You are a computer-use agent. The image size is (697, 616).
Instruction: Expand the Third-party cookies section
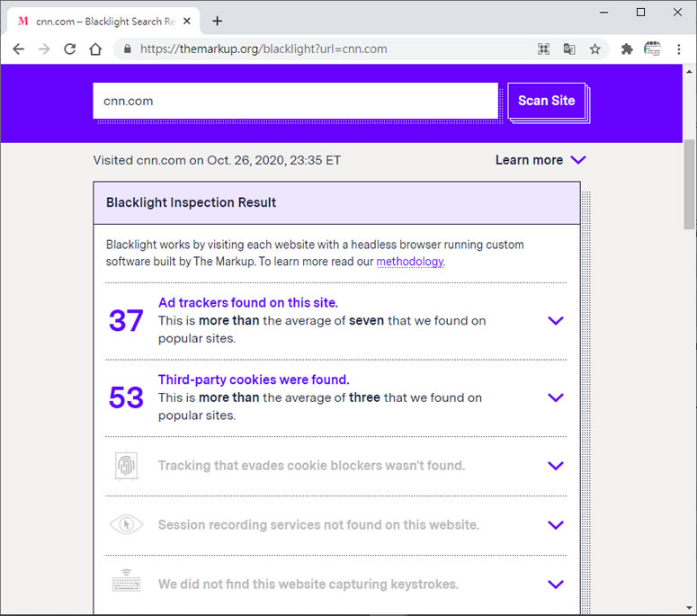tap(555, 397)
